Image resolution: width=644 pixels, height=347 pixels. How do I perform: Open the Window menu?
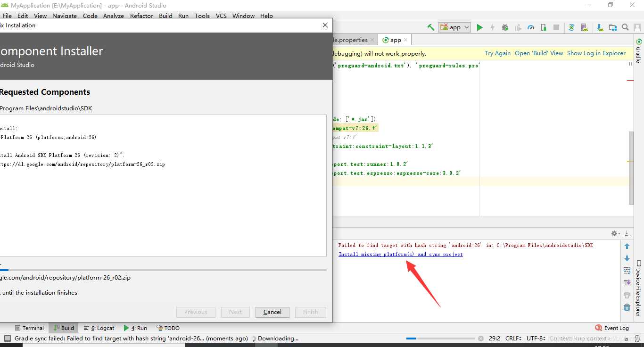(243, 16)
